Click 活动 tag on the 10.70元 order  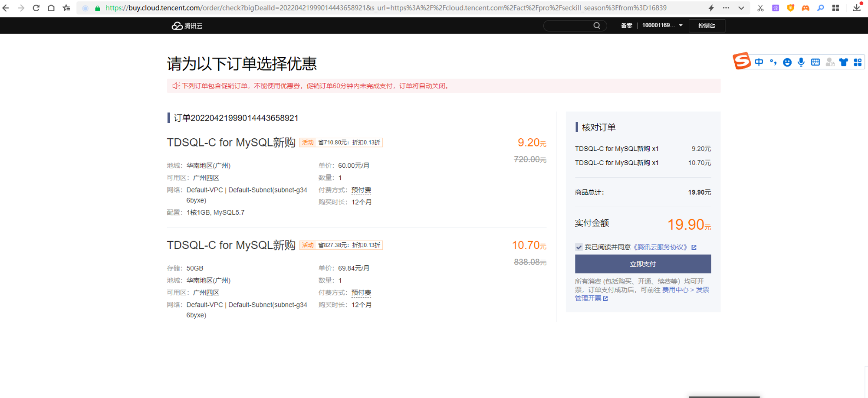(308, 245)
